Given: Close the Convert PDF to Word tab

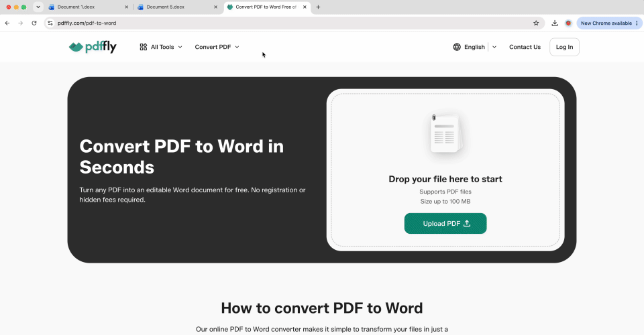Looking at the screenshot, I should click(x=305, y=7).
